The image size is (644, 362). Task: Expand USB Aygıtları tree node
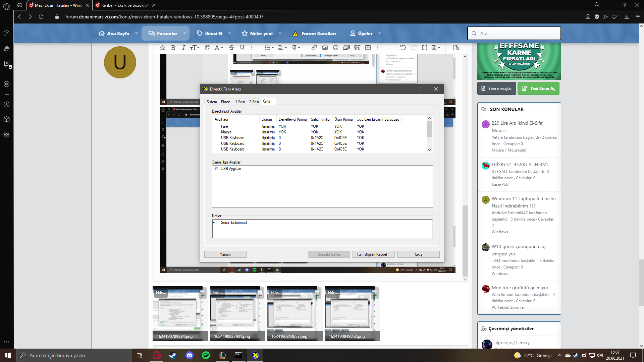coord(217,169)
